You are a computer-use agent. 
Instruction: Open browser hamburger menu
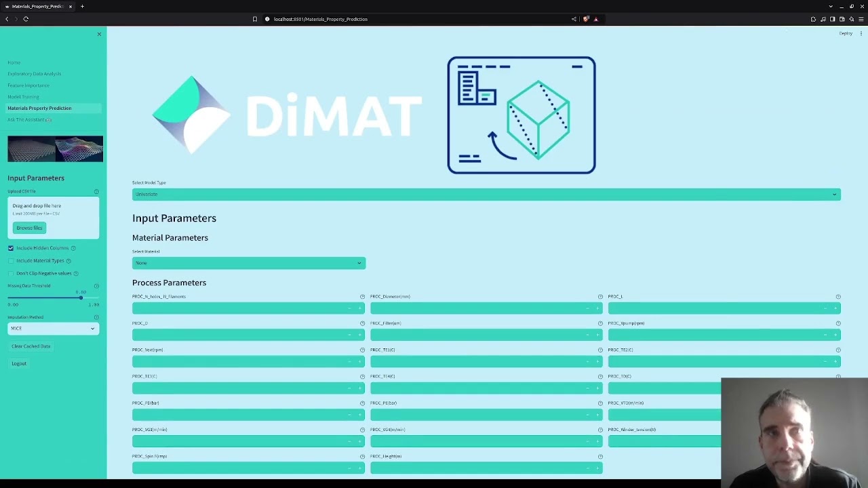[x=861, y=19]
